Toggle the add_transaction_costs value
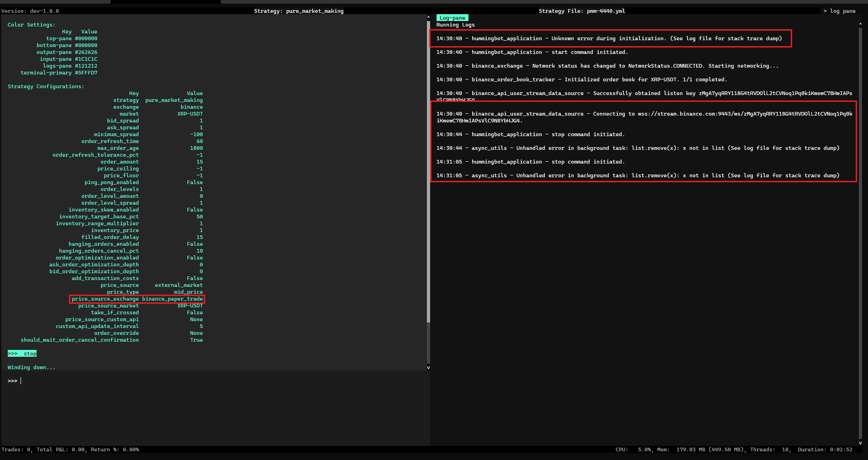The image size is (868, 460). click(x=195, y=278)
